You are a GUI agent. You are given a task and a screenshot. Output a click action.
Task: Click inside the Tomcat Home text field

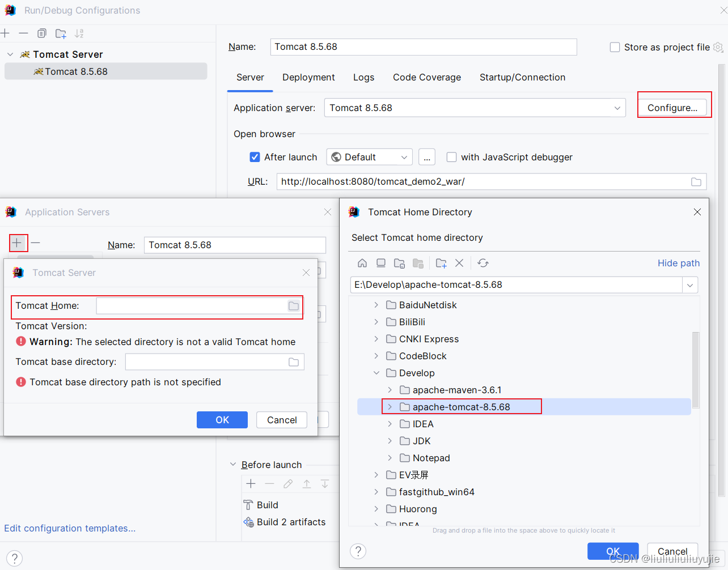click(x=192, y=306)
